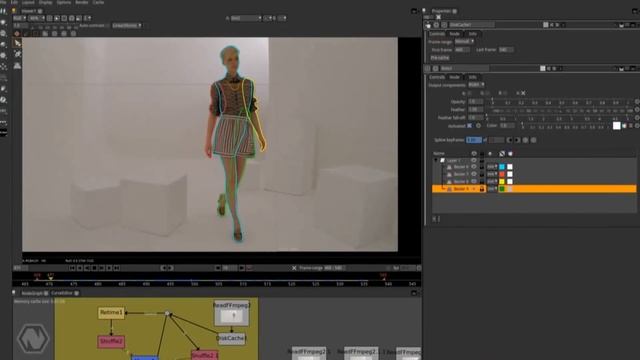Viewport: 640px width, 360px height.
Task: Open Feather animation menu icon
Action: [x=637, y=110]
